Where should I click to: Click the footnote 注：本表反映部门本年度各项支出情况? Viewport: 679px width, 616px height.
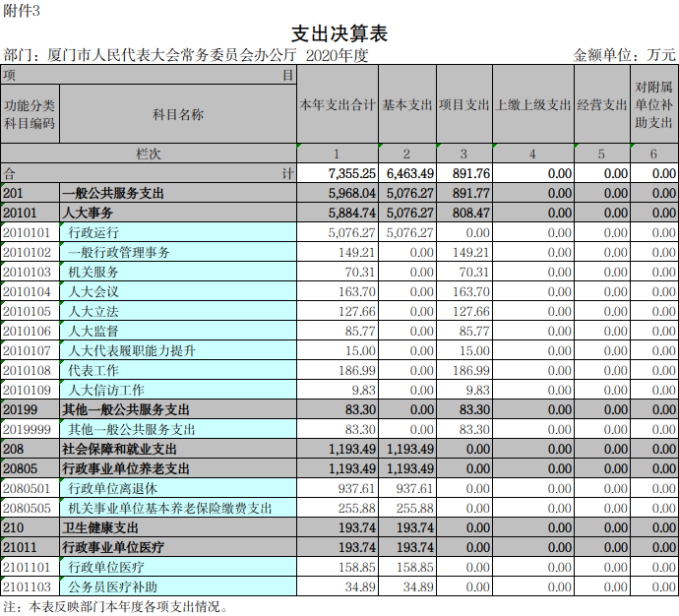pyautogui.click(x=115, y=606)
